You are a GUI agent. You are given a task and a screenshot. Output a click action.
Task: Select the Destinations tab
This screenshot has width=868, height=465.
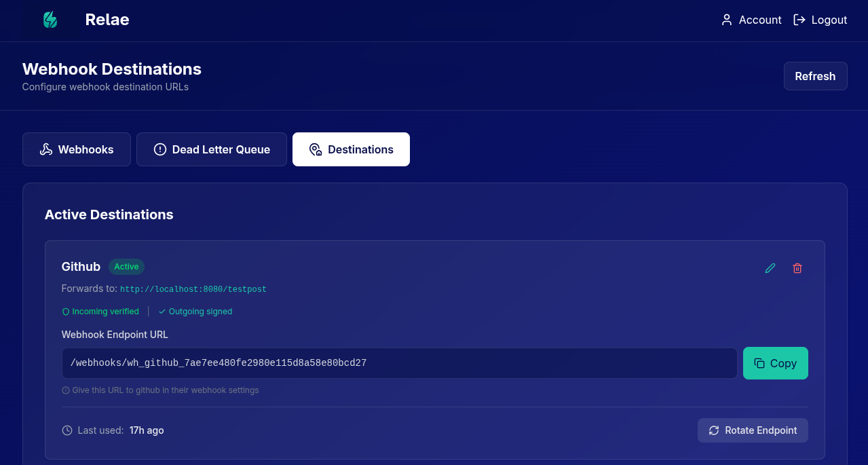[x=351, y=149]
